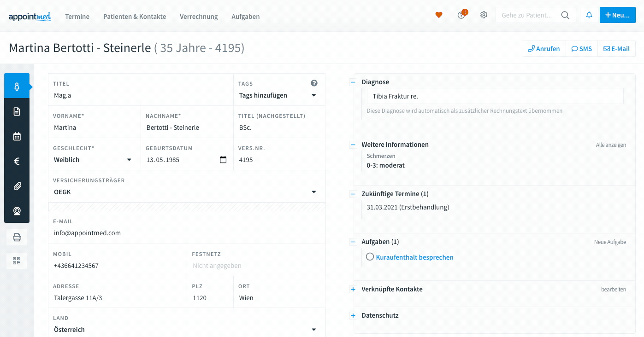Viewport: 644px width, 337px height.
Task: Click the Neue Aufgabe link
Action: [609, 242]
